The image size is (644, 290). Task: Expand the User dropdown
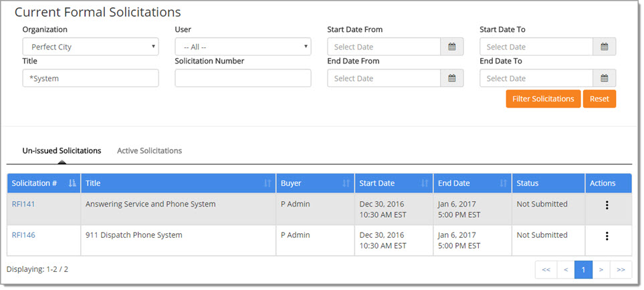(243, 47)
